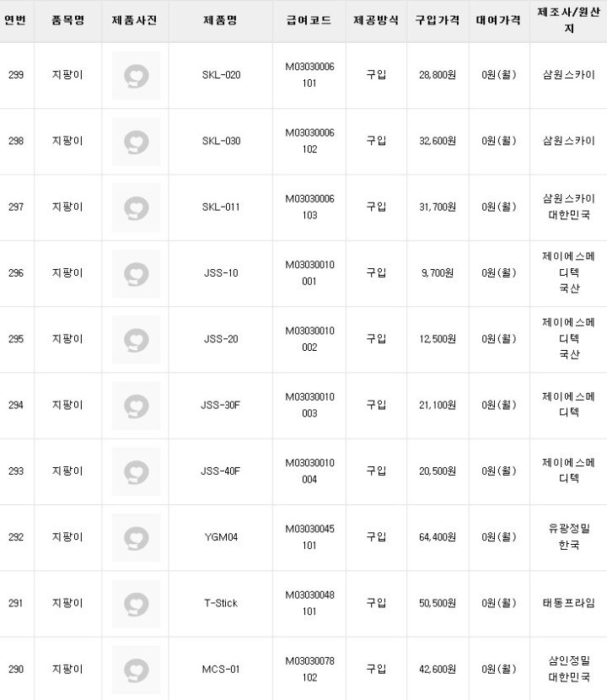Click the placeholder product image for SKL-030
Viewport: 607px width, 700px height.
tap(136, 142)
